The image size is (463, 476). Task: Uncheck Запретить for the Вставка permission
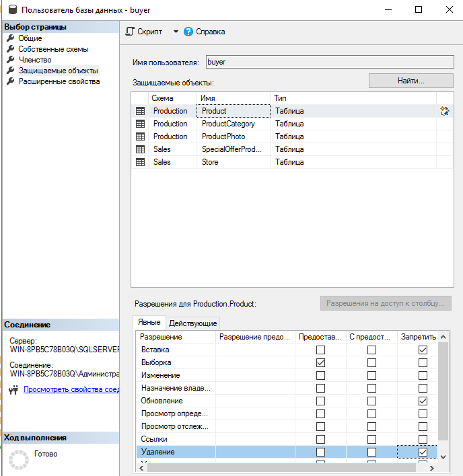point(423,350)
